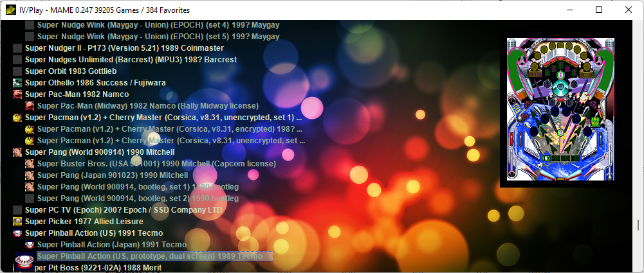Select Super Orbit 1983 Gottlieb
This screenshot has height=273, width=644.
71,71
